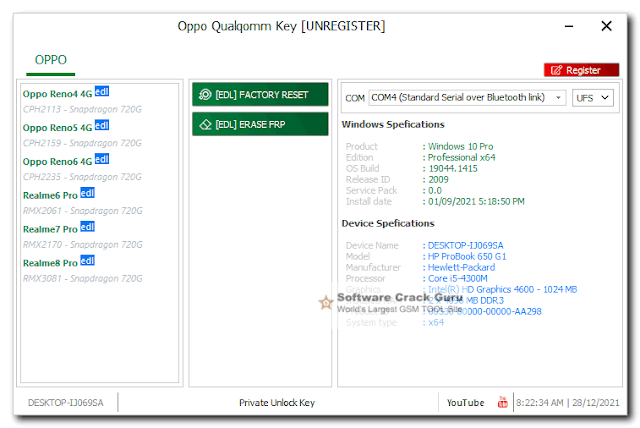Screen dimensions: 640x428
Task: Click RMX2170 - Snapdragon 720G subtitle
Action: (x=82, y=245)
